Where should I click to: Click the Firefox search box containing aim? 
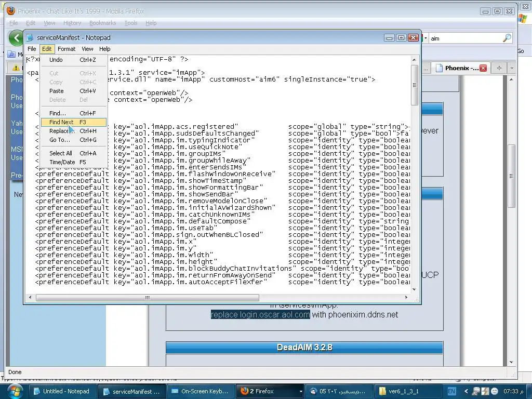(465, 38)
